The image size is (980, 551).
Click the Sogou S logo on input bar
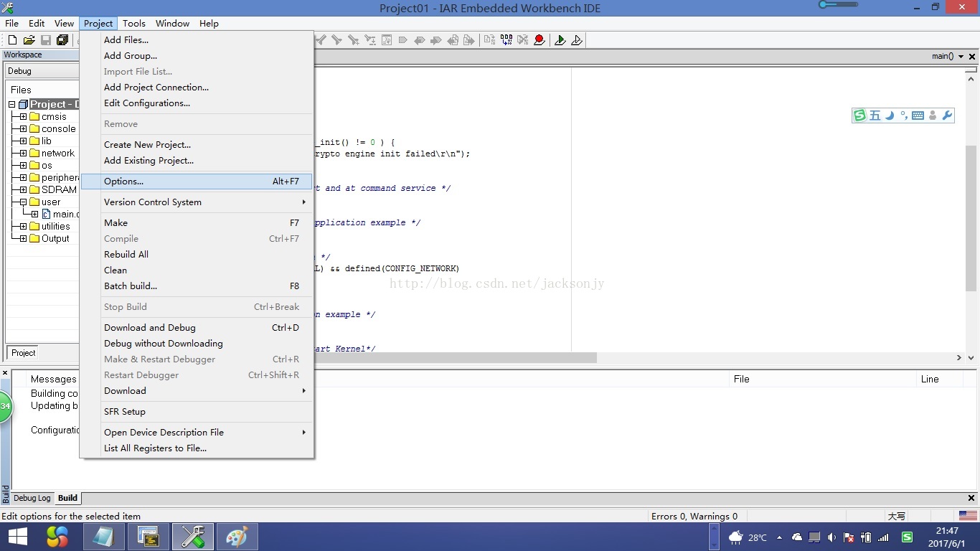859,116
